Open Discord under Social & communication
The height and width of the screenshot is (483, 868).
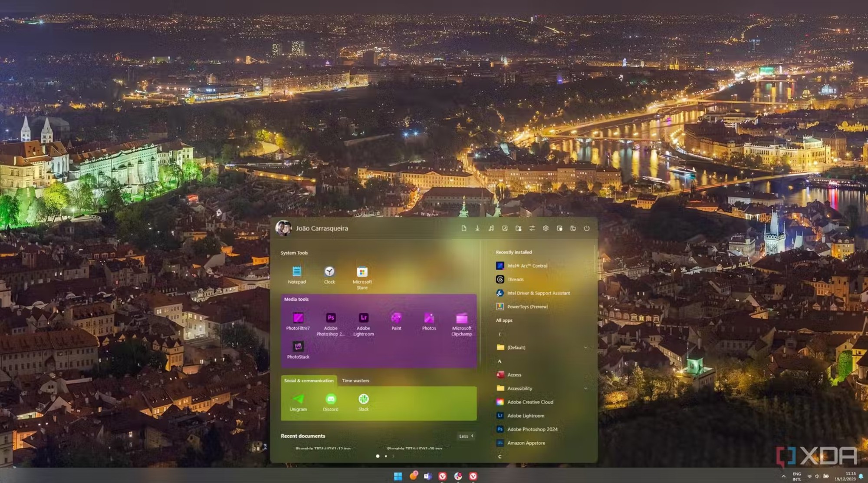[331, 399]
